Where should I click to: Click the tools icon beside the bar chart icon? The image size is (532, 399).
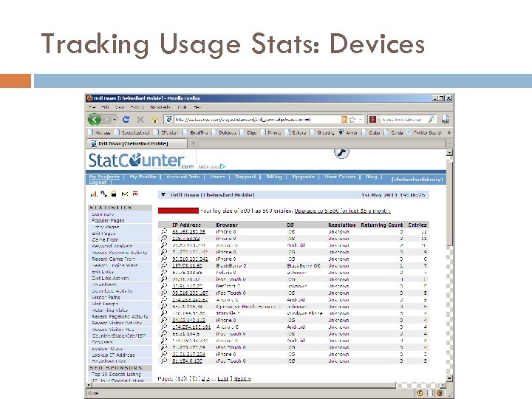pyautogui.click(x=104, y=194)
